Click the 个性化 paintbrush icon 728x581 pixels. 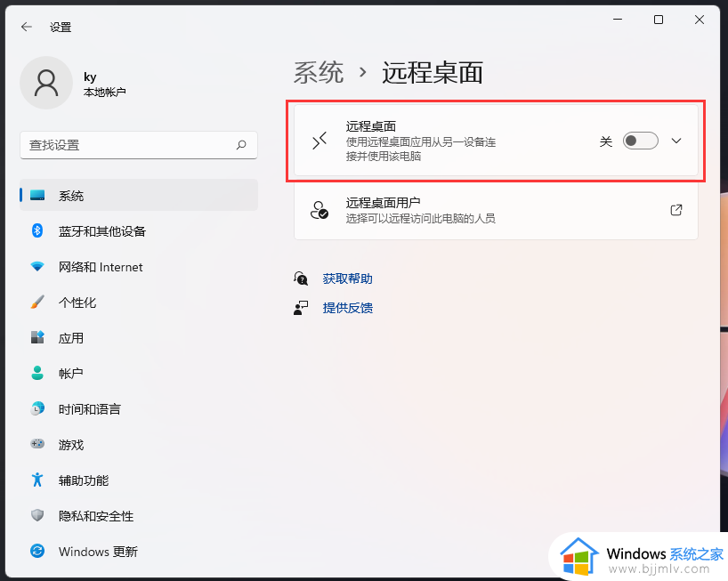click(37, 303)
